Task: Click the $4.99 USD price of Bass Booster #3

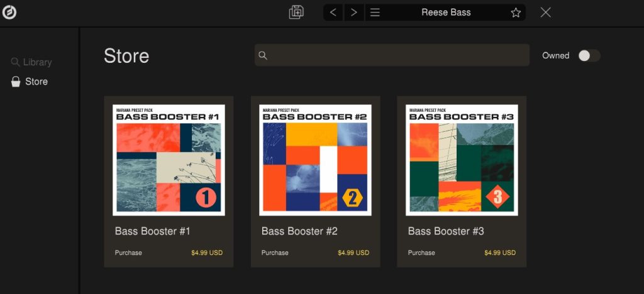Action: click(x=499, y=253)
